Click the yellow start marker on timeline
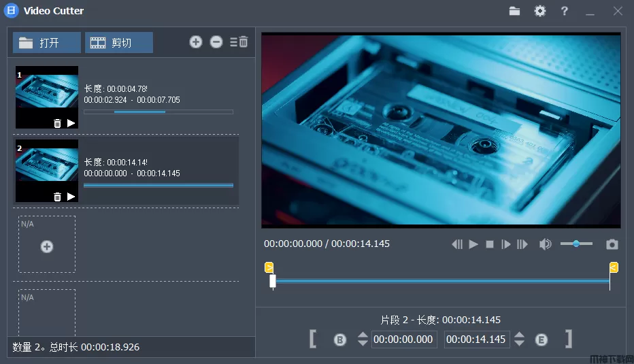This screenshot has height=364, width=634. point(269,267)
